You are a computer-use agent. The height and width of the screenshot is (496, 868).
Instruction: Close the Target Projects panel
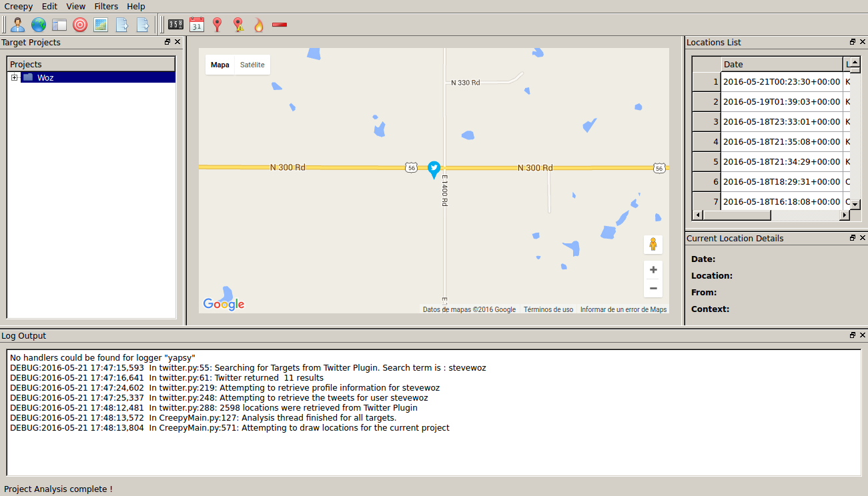[x=177, y=42]
